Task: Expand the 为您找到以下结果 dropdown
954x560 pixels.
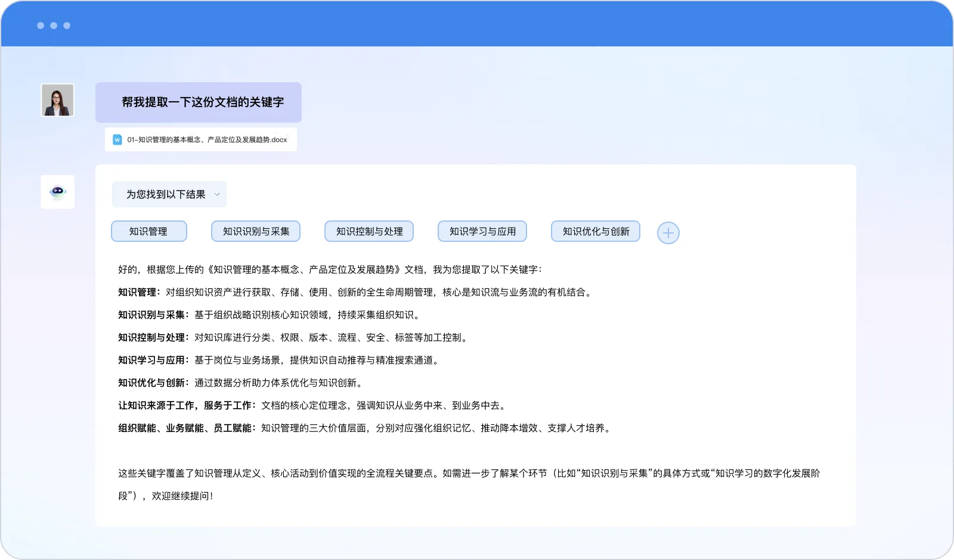Action: pyautogui.click(x=169, y=194)
